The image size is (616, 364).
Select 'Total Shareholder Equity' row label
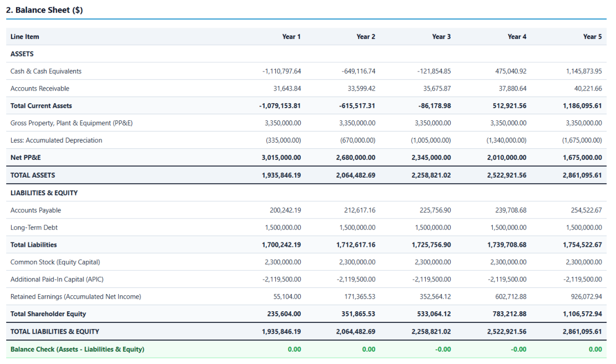pos(48,314)
